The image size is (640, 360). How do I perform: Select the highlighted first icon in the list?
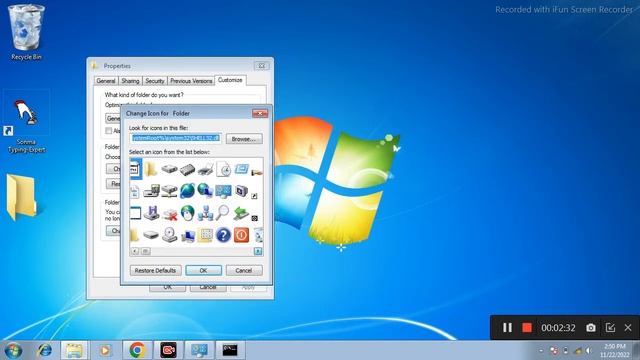136,169
